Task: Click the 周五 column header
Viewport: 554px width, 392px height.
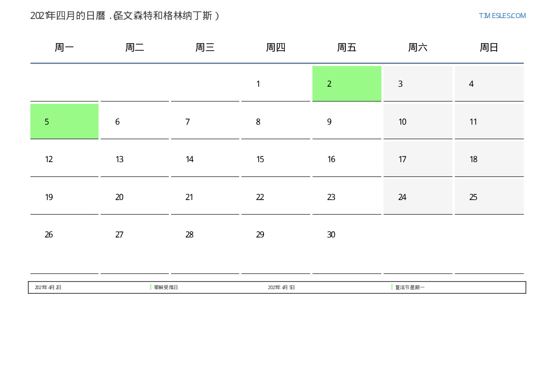Action: pyautogui.click(x=346, y=47)
